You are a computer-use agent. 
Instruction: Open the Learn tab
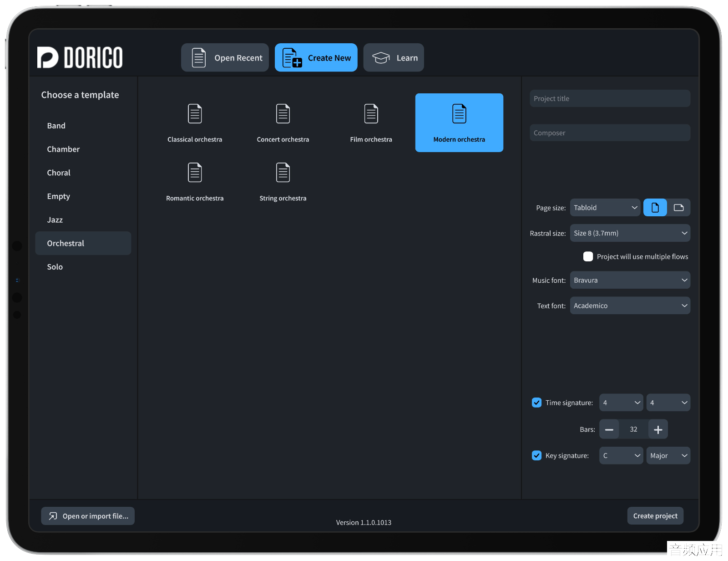pyautogui.click(x=394, y=57)
